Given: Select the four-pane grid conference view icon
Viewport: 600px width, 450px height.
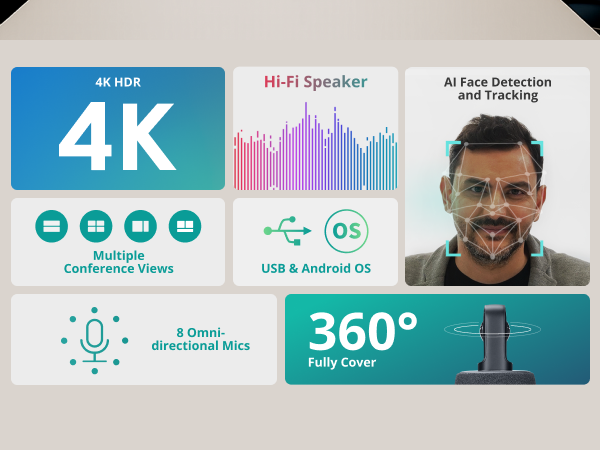Looking at the screenshot, I should [96, 227].
